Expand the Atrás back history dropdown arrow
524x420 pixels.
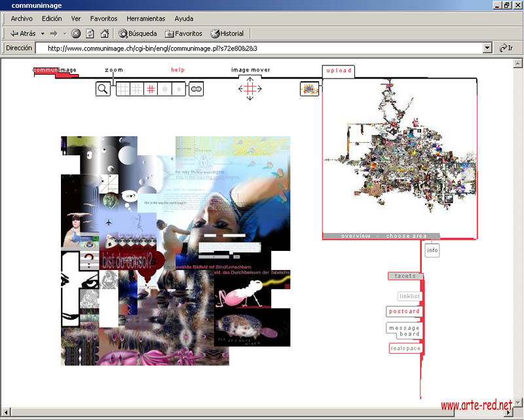43,33
